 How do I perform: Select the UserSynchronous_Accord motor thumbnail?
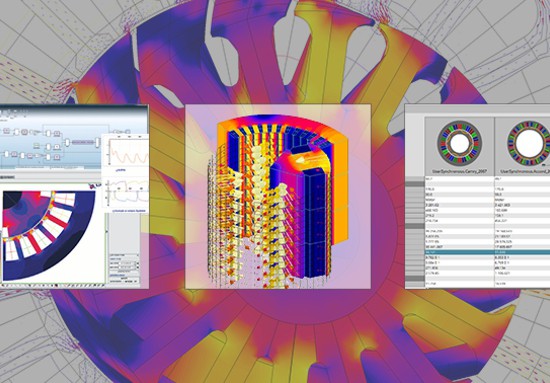[x=529, y=143]
